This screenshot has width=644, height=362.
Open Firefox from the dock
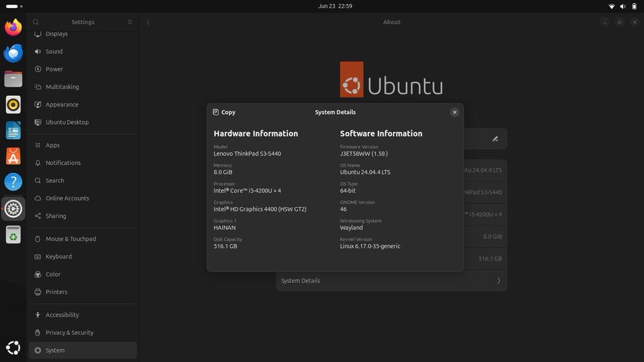[x=13, y=27]
